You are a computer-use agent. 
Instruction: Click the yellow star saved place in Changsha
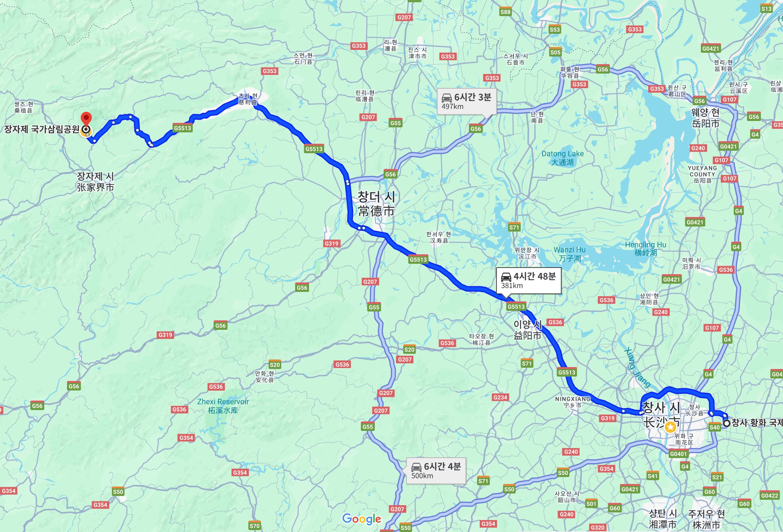(x=671, y=427)
